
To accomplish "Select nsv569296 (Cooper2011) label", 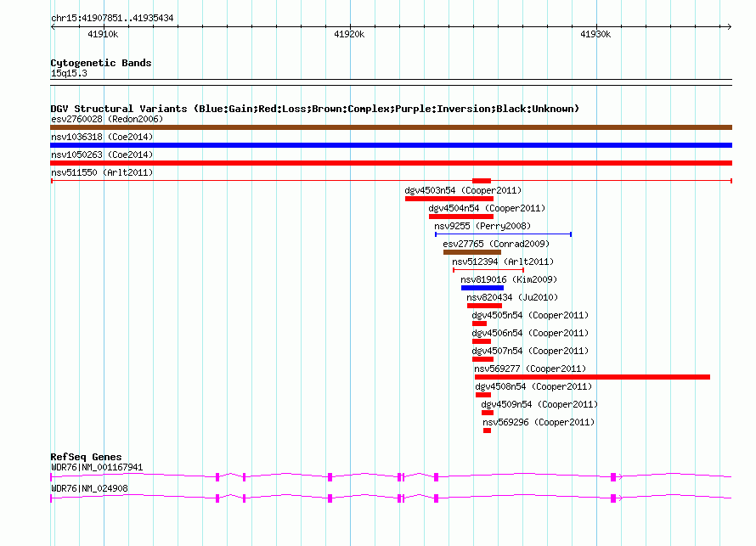I will pos(539,422).
